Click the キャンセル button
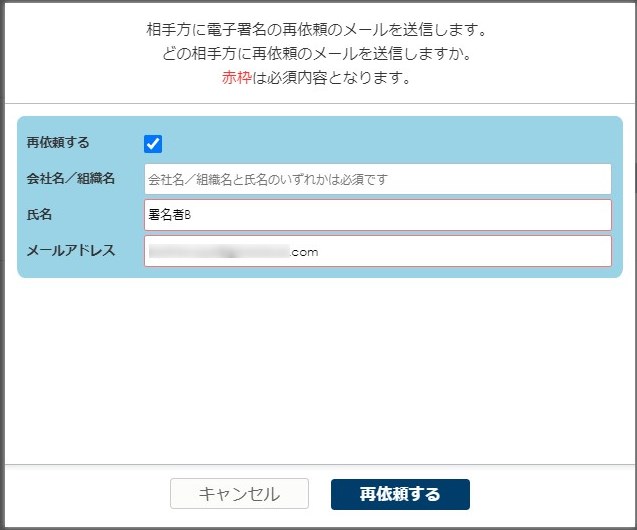 239,493
